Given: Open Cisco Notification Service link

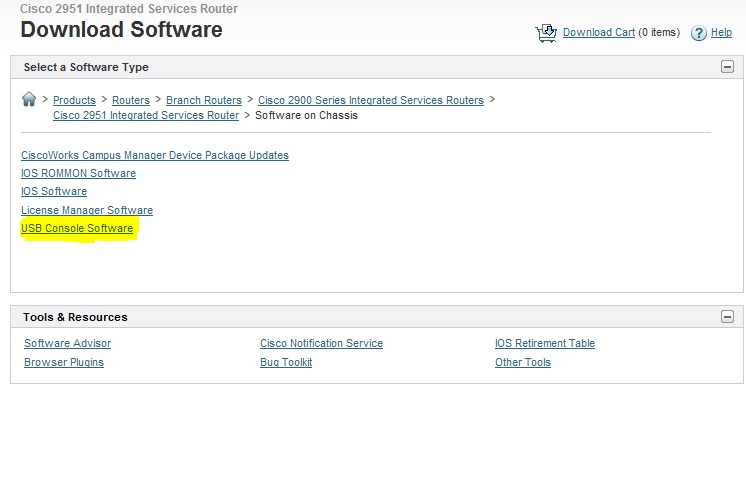Looking at the screenshot, I should 321,344.
